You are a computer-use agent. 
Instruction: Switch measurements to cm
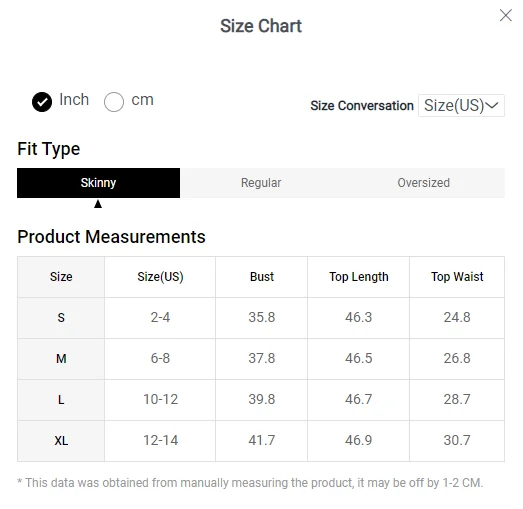[114, 102]
